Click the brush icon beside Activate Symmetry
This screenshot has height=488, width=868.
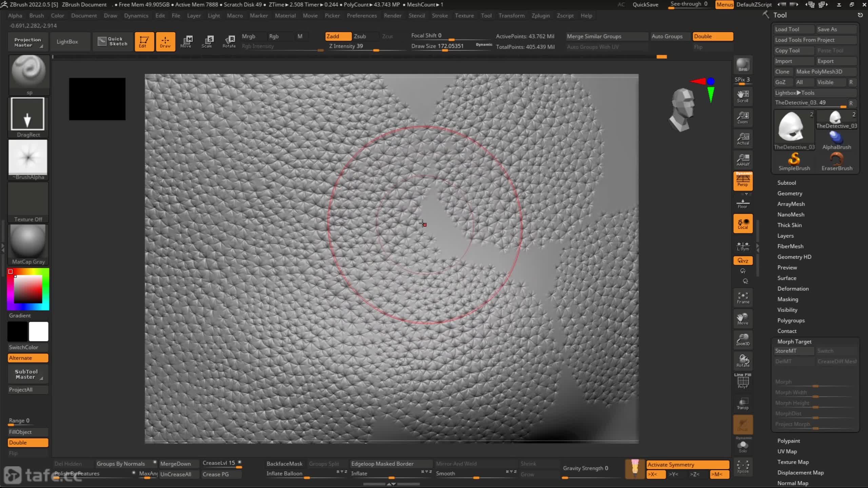coord(635,469)
